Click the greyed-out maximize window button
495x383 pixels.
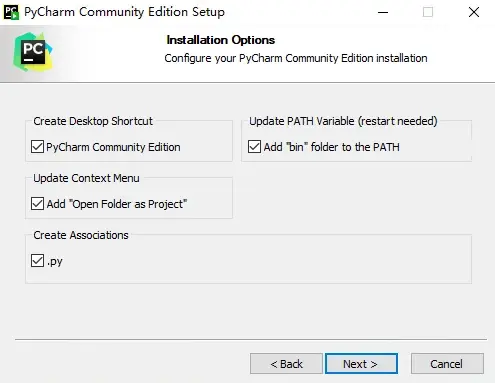tap(428, 12)
